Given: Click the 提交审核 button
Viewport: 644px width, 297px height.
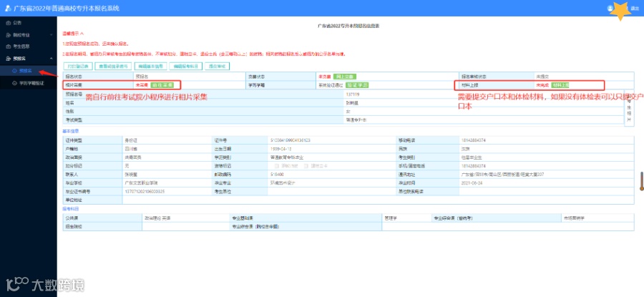Looking at the screenshot, I should (x=217, y=66).
